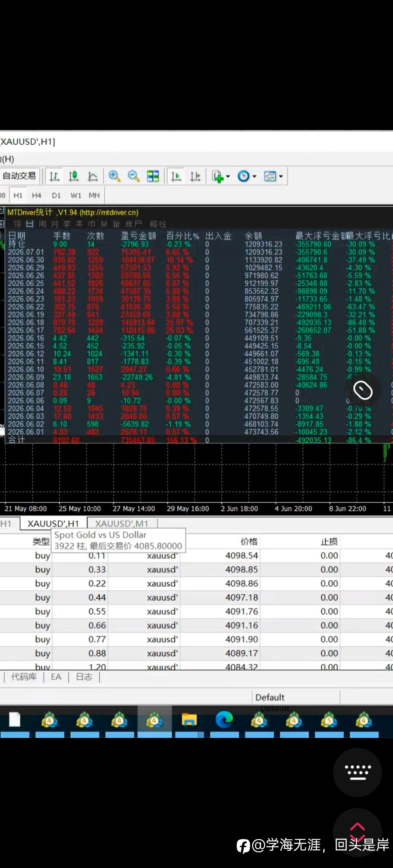Image resolution: width=393 pixels, height=868 pixels.
Task: Open the periodicity clock dropdown
Action: [x=247, y=177]
